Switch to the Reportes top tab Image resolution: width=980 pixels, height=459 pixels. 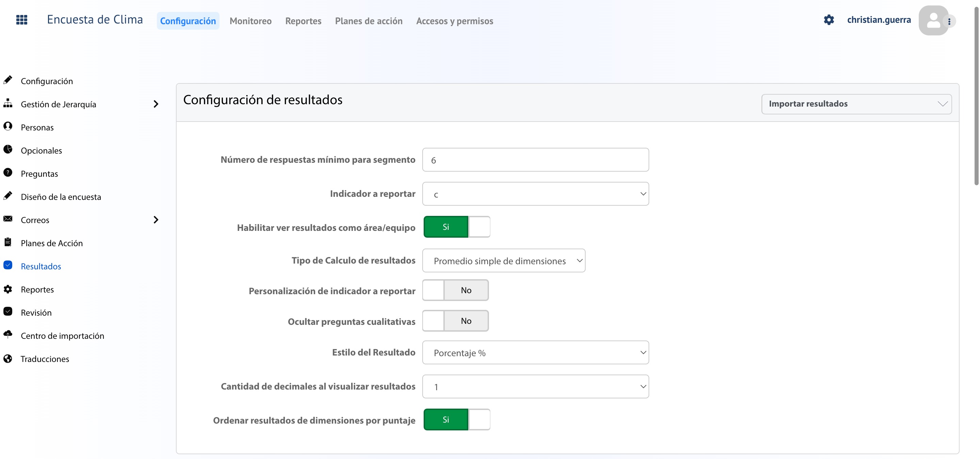click(303, 21)
